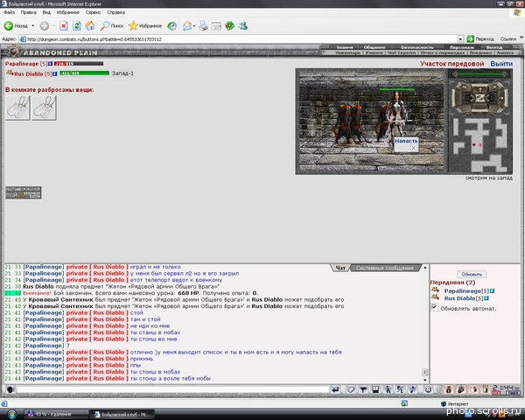Open the smiley emoticons icon

[428, 389]
